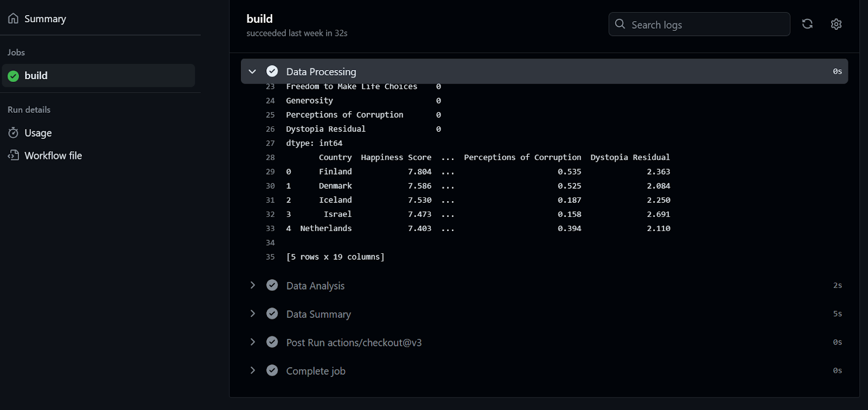
Task: Click the 'Iceland' log row text
Action: [335, 200]
